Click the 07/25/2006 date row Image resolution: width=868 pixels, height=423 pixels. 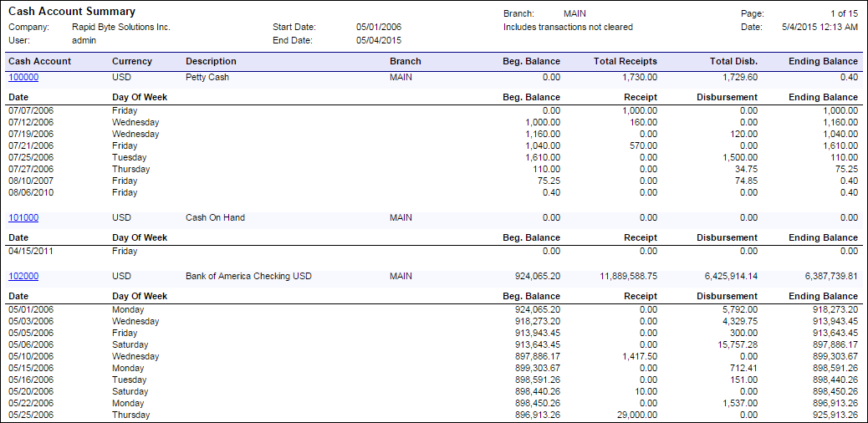tap(30, 157)
